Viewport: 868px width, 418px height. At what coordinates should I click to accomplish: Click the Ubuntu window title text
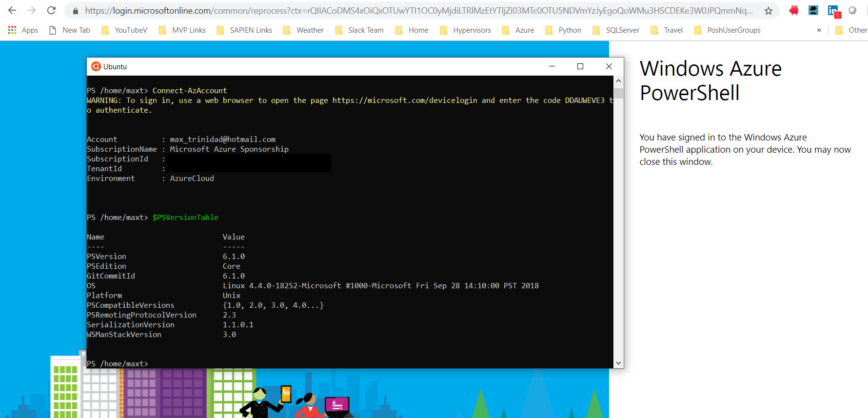(x=115, y=67)
